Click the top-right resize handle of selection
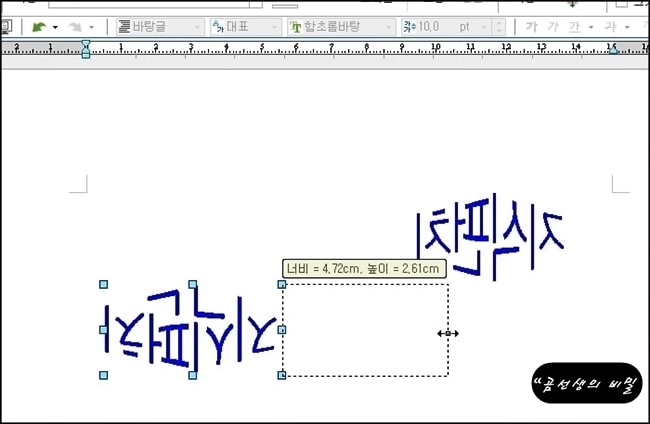Screen dimensions: 650x424 tap(282, 284)
